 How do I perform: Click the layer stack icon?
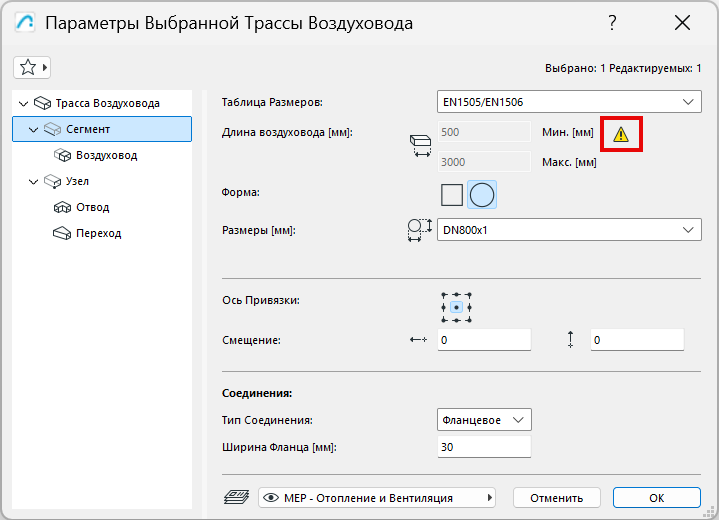(x=236, y=497)
